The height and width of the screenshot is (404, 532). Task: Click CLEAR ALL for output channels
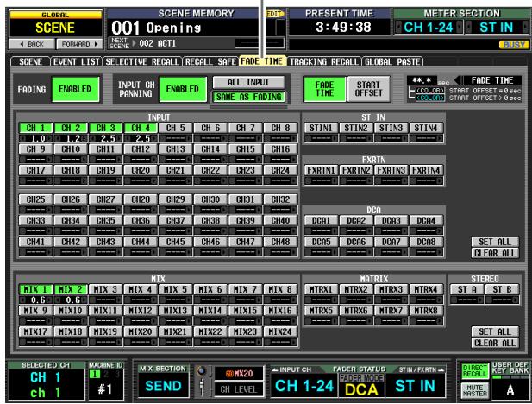pos(495,344)
